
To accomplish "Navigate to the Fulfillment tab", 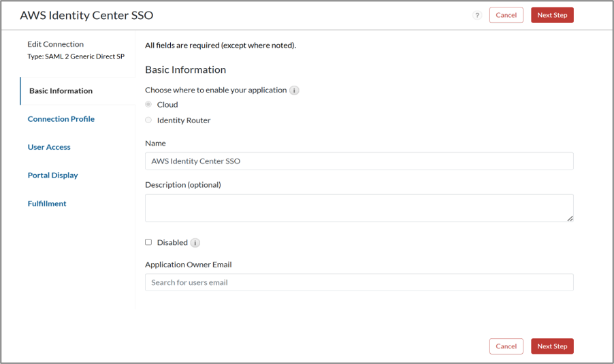I will pyautogui.click(x=47, y=203).
